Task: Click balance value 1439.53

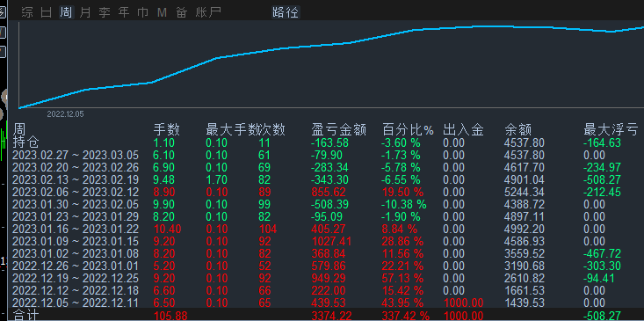Action: 524,303
